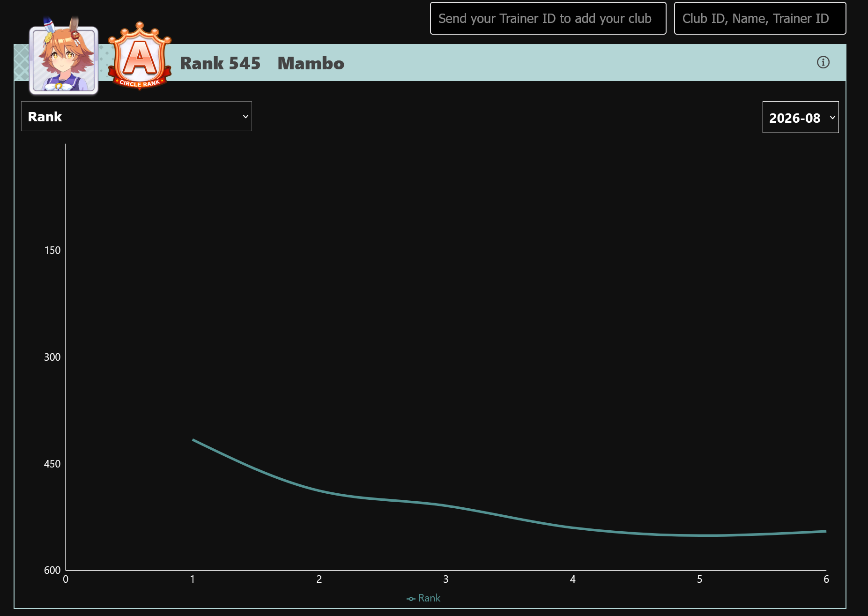
Task: Click the x-axis label 1
Action: (193, 579)
